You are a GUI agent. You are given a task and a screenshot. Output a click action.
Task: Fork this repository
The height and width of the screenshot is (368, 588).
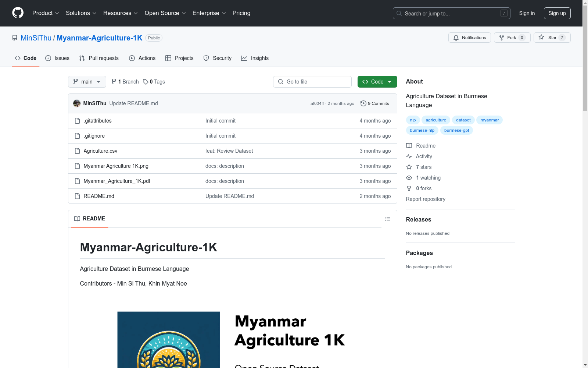tap(512, 38)
